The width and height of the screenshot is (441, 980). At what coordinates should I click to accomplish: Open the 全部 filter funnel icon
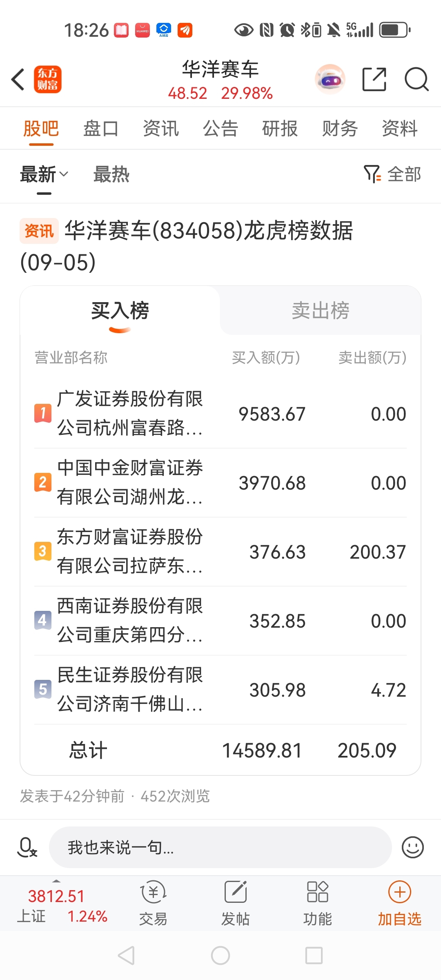372,174
